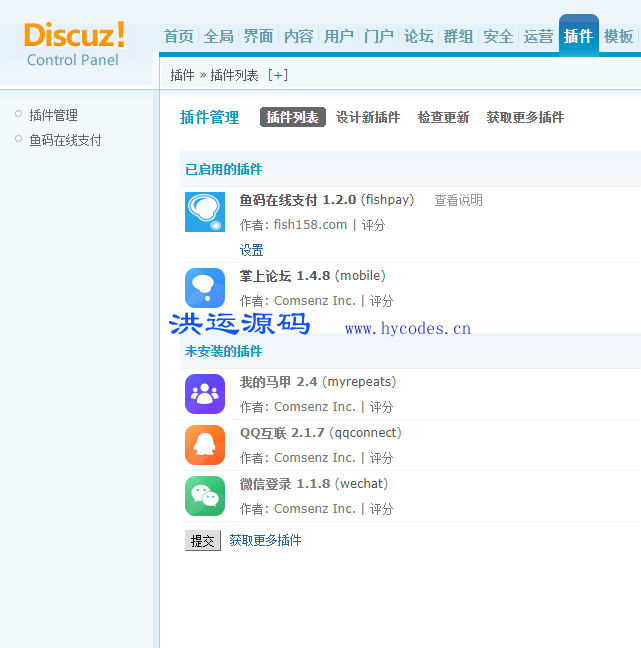
Task: Open the 全局 top menu
Action: point(218,36)
